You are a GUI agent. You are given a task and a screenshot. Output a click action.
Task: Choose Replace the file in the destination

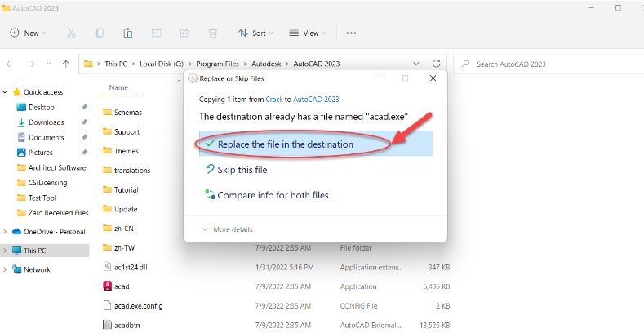[x=315, y=144]
